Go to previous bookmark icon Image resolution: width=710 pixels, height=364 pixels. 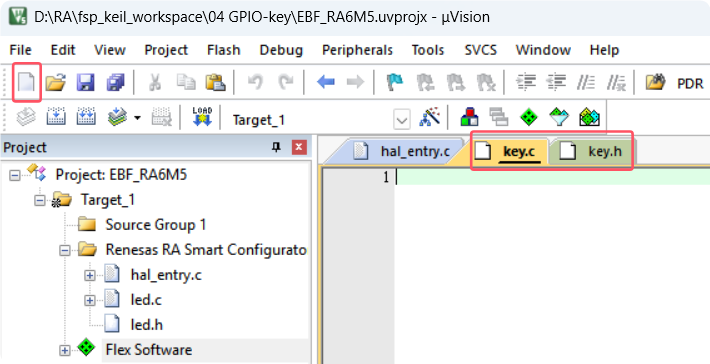click(x=425, y=83)
